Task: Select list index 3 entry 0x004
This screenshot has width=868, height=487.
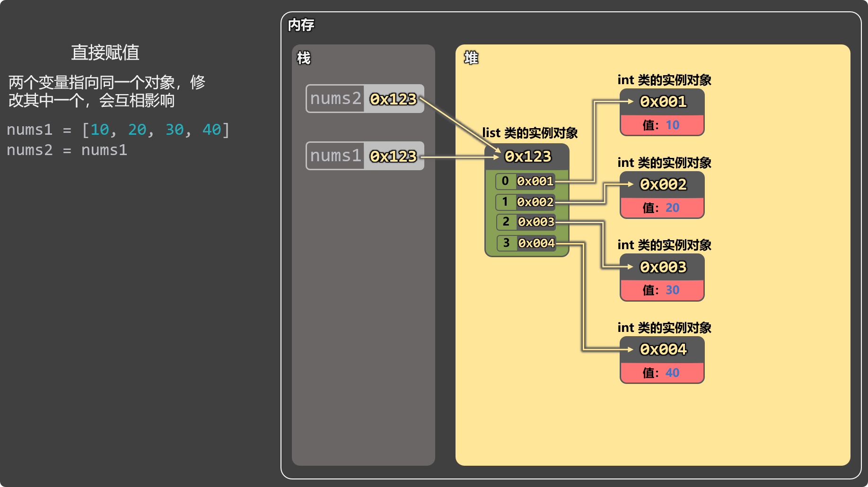Action: tap(526, 243)
